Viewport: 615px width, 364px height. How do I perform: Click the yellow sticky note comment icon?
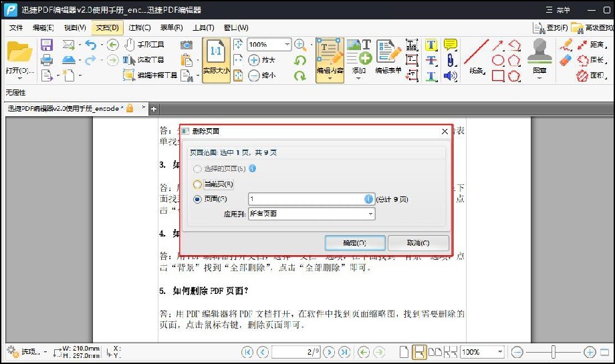click(x=451, y=45)
